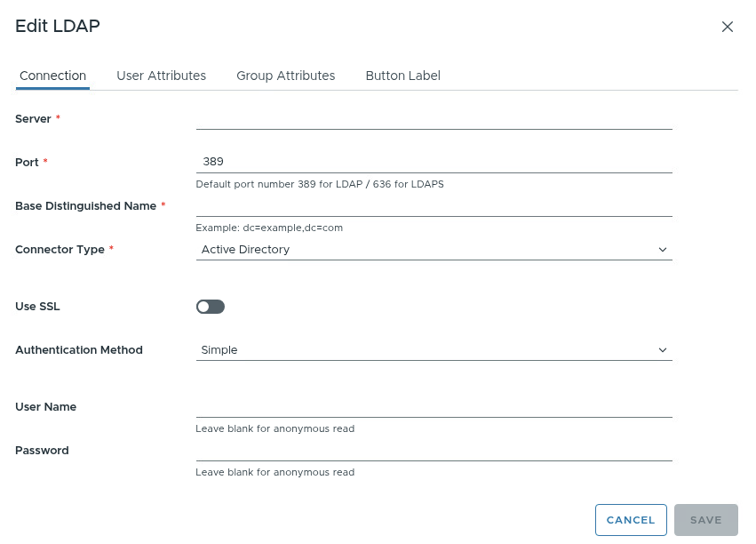Viewport: 756px width, 544px height.
Task: Close the Edit LDAP dialog
Action: coord(727,27)
